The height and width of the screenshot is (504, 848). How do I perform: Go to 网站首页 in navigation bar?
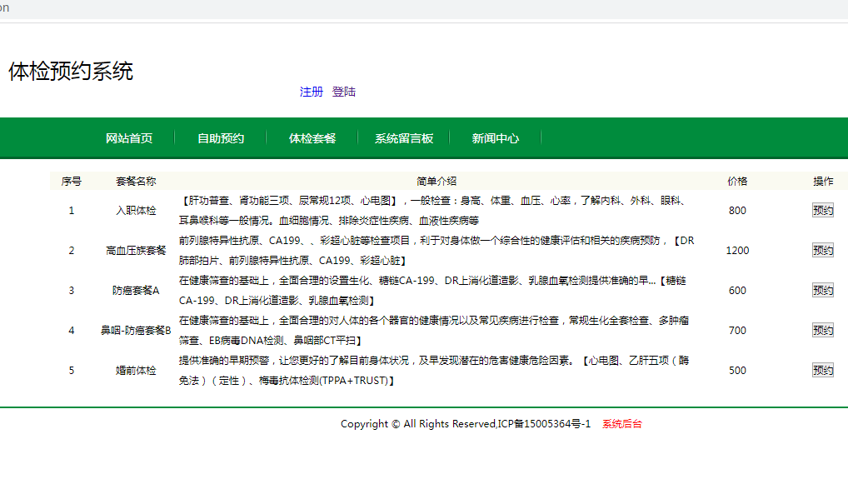coord(129,138)
